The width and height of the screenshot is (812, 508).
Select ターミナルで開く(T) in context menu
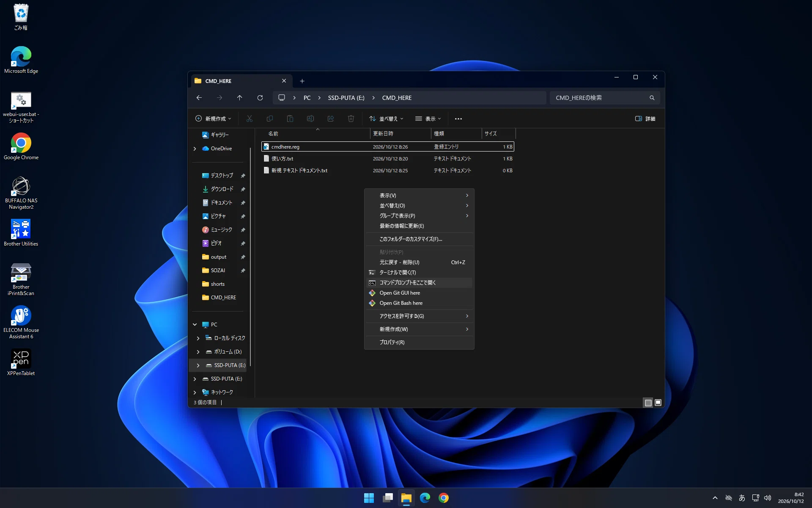point(419,273)
